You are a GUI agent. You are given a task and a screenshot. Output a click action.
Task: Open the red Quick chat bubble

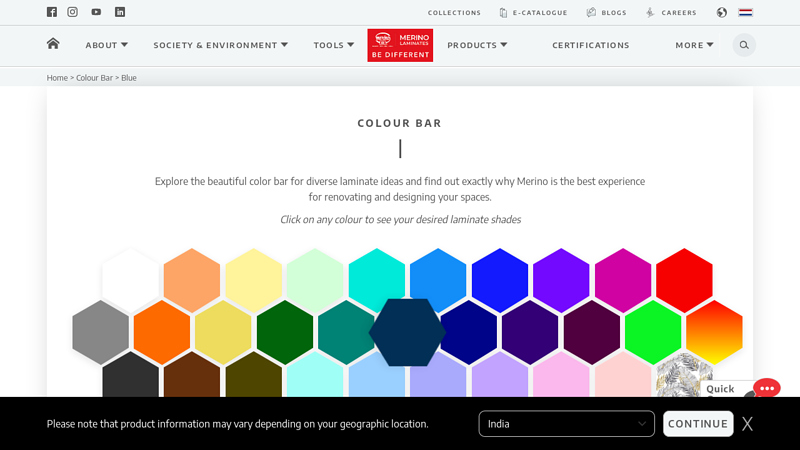(x=766, y=388)
